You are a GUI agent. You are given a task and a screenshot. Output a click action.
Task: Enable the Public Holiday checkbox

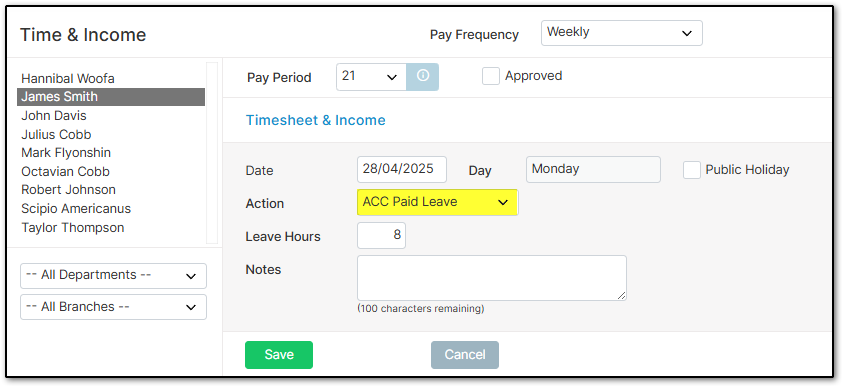[x=692, y=170]
